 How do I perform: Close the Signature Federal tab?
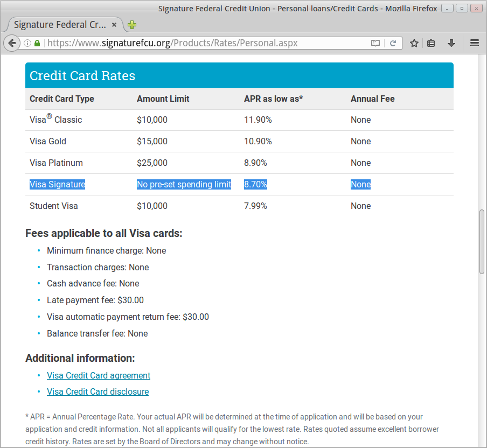tap(114, 25)
